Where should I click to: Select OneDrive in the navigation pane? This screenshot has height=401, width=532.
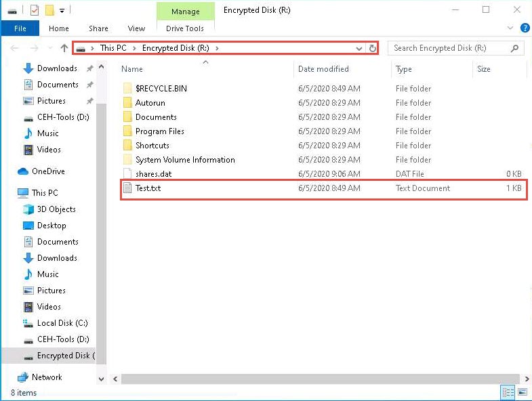pos(47,171)
